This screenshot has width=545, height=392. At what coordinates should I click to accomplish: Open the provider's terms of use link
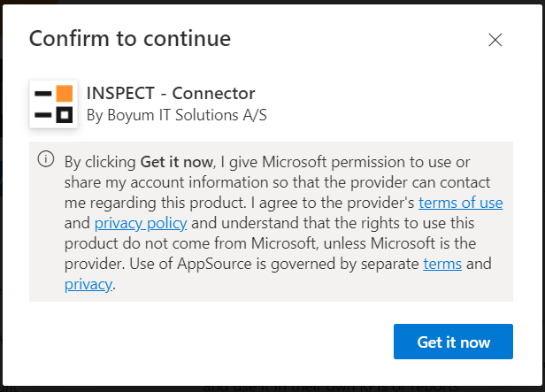tap(461, 203)
